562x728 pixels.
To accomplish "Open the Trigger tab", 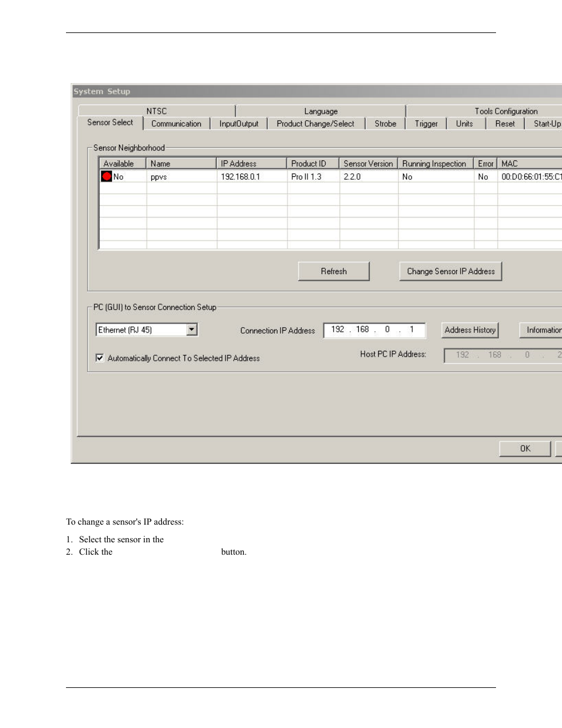I will [x=426, y=124].
